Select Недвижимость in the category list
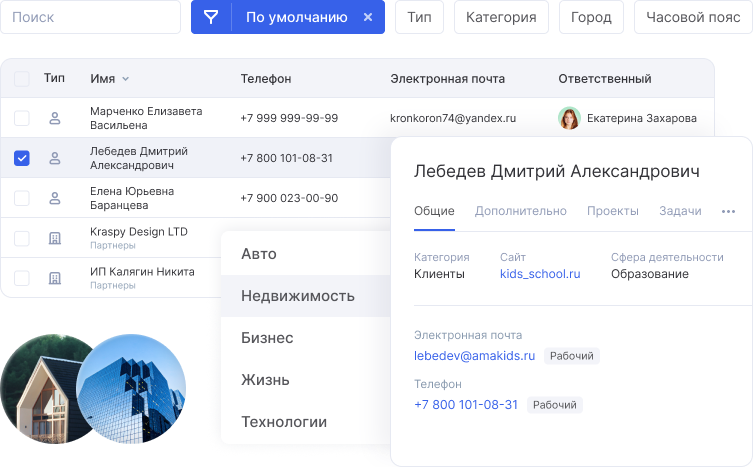This screenshot has width=753, height=467. tap(298, 296)
